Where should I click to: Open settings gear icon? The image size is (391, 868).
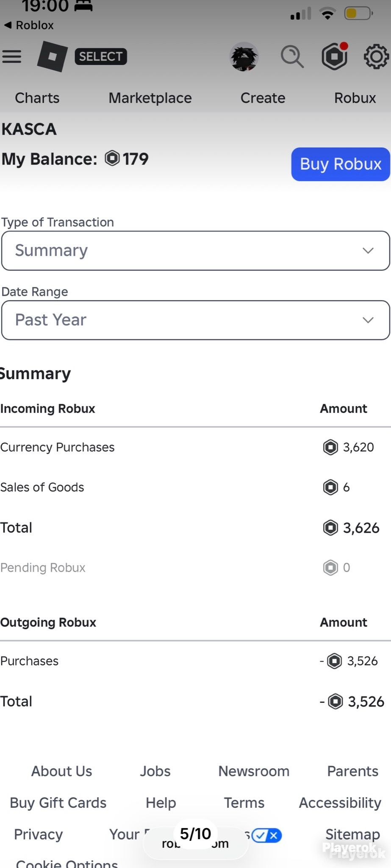(x=376, y=56)
